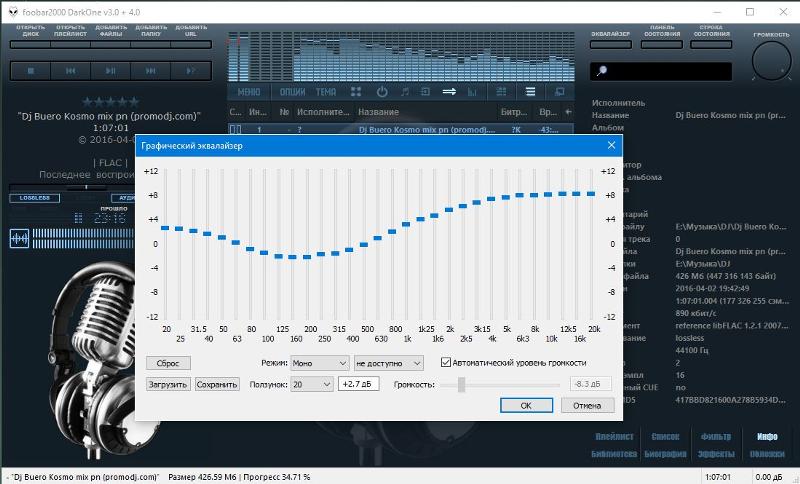Click the small grid icon near elapsed time

[x=78, y=218]
